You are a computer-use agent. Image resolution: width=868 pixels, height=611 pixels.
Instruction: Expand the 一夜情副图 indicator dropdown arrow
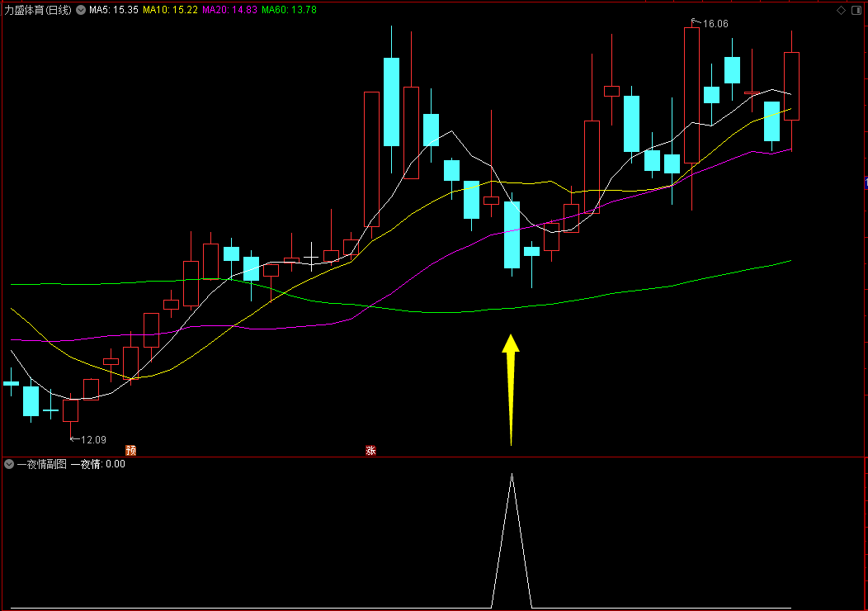(x=9, y=464)
